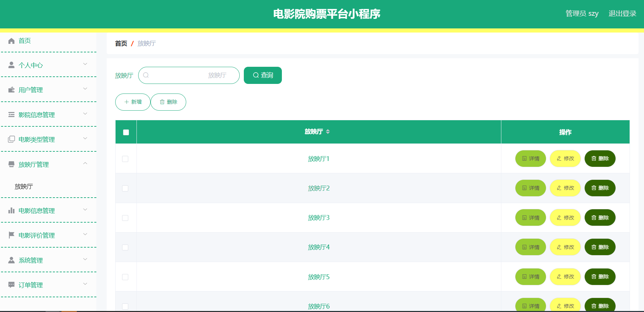The height and width of the screenshot is (312, 644).
Task: Delete 放映厅5 row
Action: [600, 277]
